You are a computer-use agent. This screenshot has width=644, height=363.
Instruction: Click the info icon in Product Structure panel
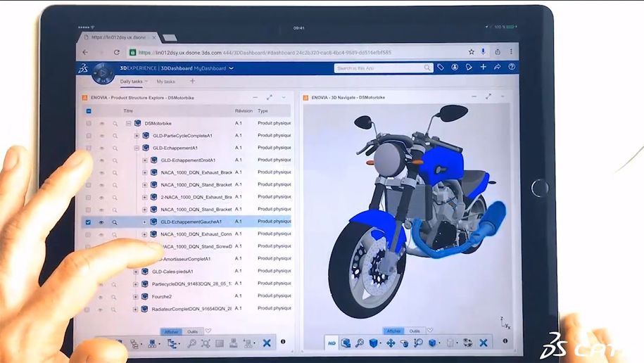(282, 341)
